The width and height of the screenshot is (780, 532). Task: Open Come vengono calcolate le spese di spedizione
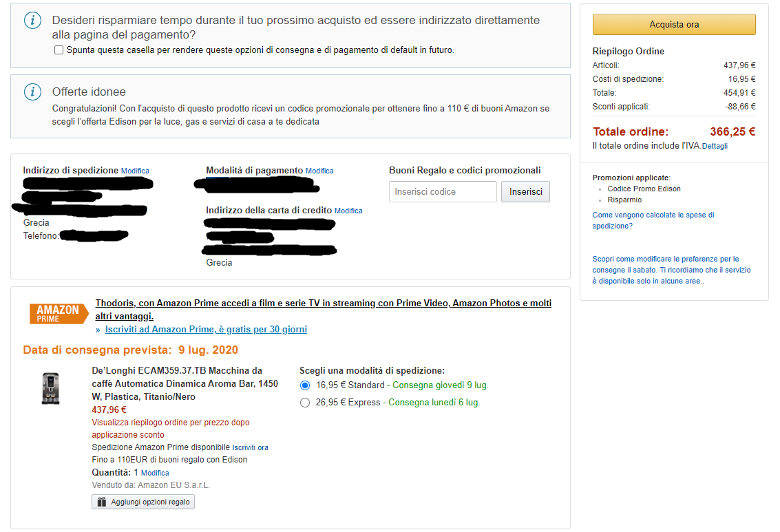653,220
